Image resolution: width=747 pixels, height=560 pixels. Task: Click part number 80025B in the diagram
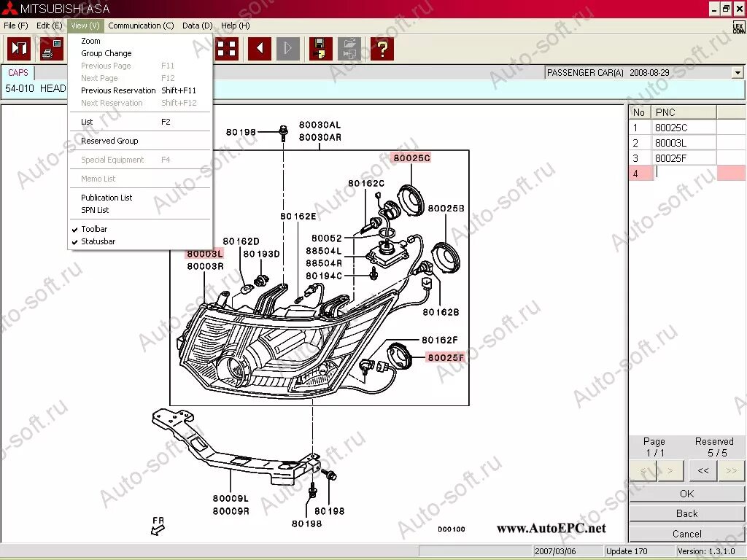pos(446,209)
